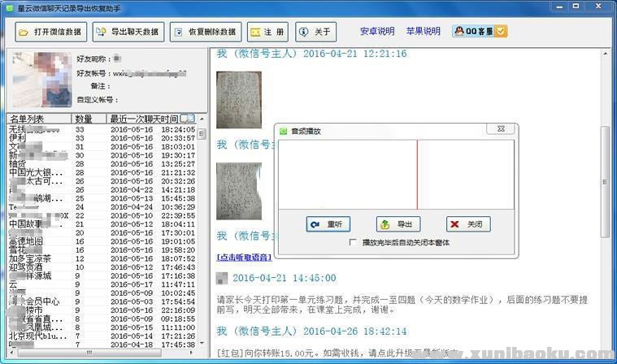Image resolution: width=617 pixels, height=364 pixels.
Task: Sort by 最近一次聊天时间 column header
Action: click(143, 119)
